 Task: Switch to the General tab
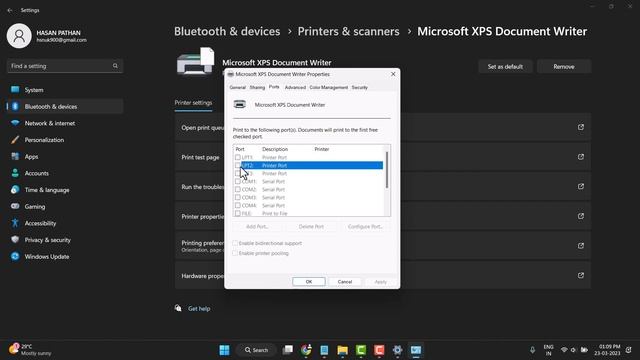[238, 87]
